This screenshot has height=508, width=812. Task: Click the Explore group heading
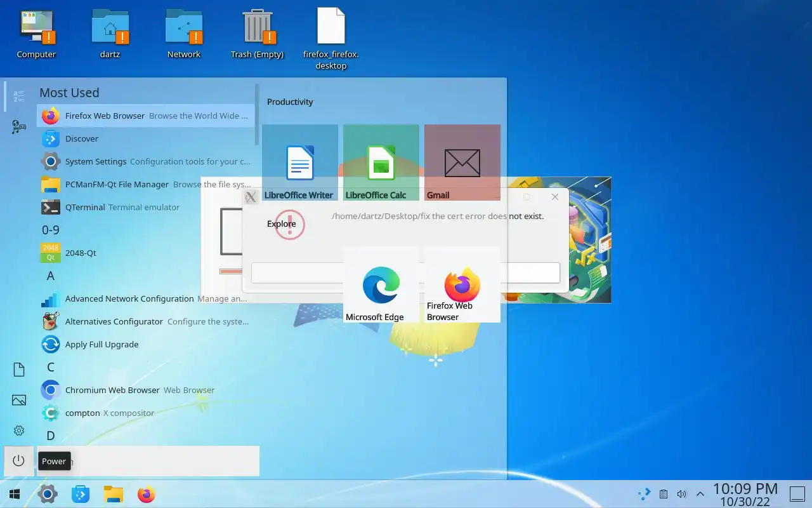click(x=281, y=224)
